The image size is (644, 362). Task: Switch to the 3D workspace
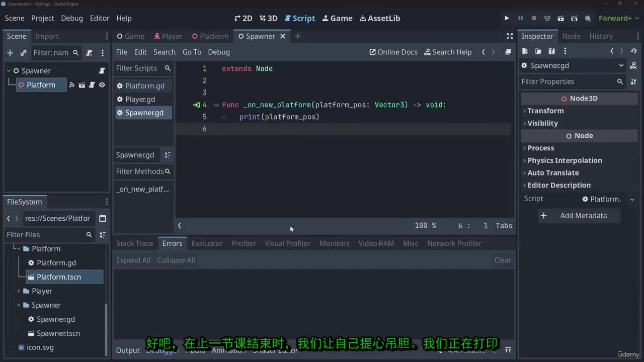point(269,18)
